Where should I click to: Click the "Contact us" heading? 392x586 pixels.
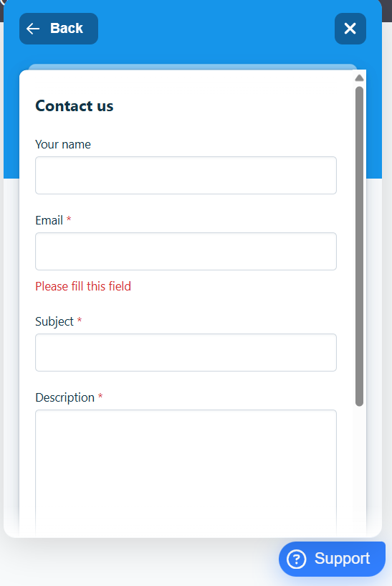(75, 106)
